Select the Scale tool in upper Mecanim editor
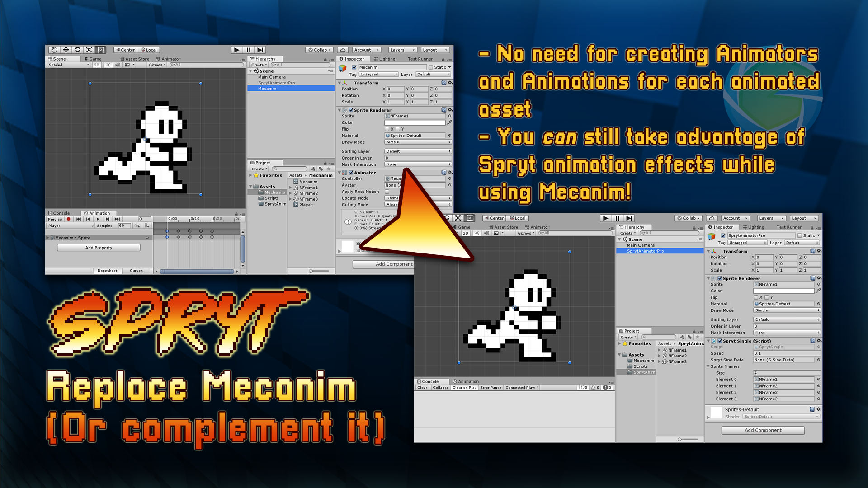This screenshot has height=488, width=868. tap(90, 50)
